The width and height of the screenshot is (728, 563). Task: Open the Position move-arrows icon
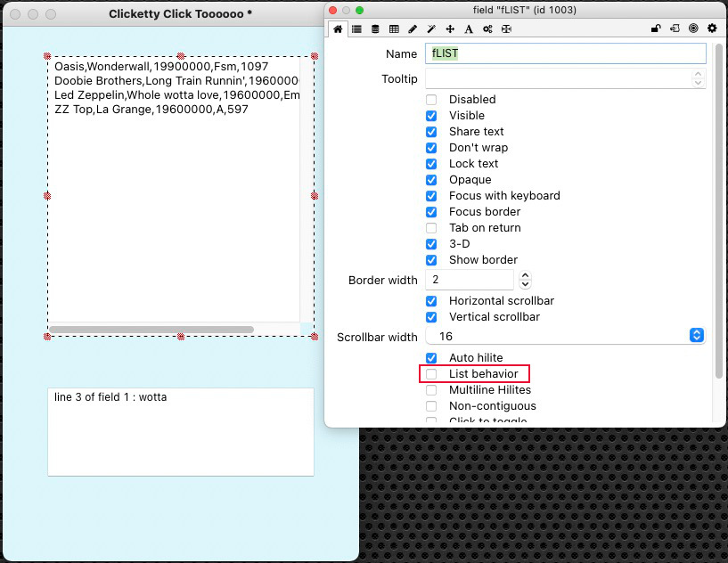click(450, 29)
